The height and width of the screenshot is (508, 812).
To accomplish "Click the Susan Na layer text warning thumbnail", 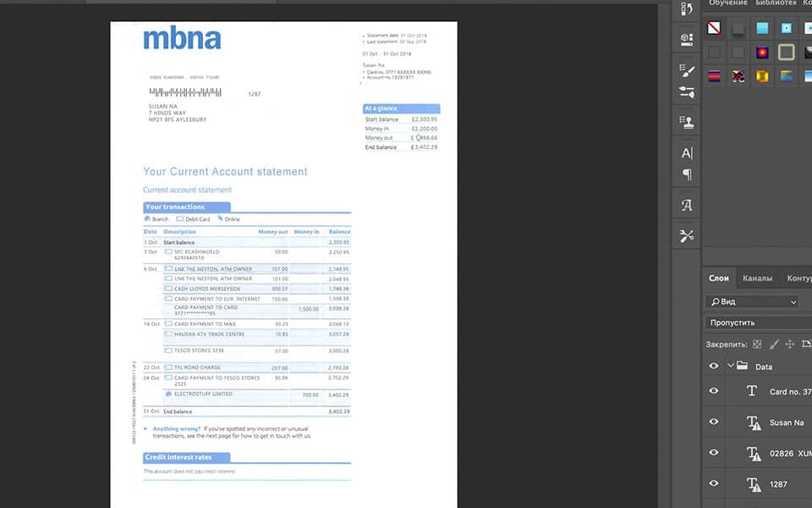I will pyautogui.click(x=753, y=422).
